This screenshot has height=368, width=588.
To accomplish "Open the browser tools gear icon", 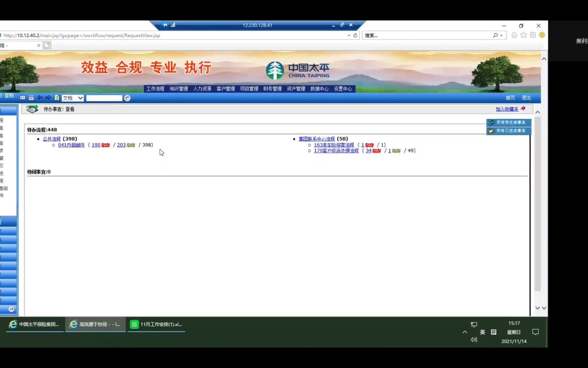I will pyautogui.click(x=533, y=35).
